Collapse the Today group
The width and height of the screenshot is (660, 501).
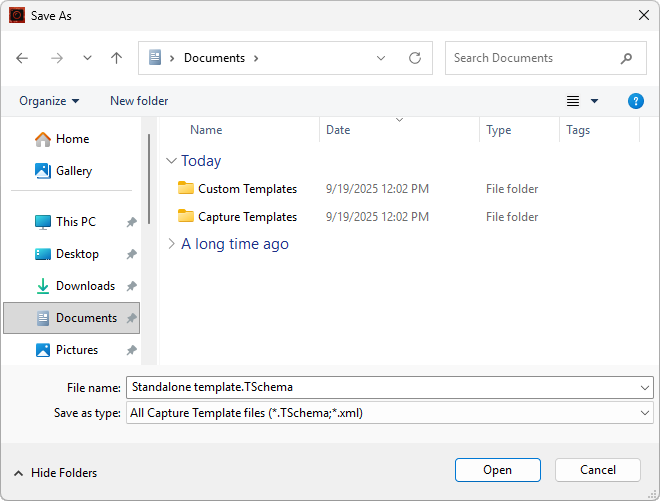[x=172, y=161]
